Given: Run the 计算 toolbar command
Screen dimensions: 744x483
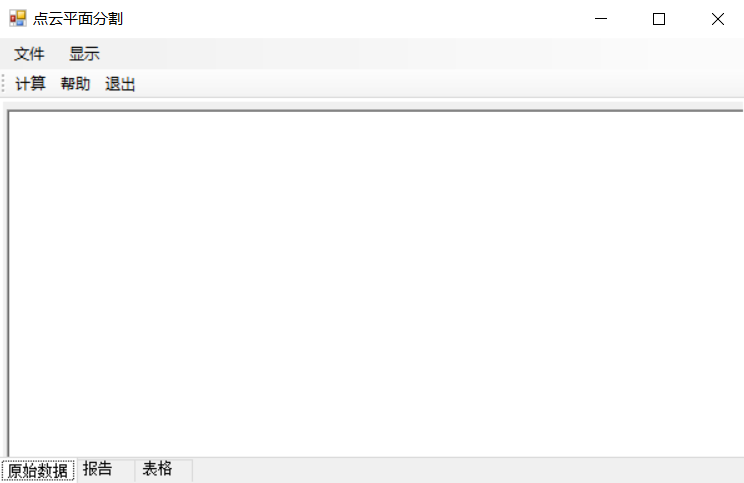Looking at the screenshot, I should 30,84.
